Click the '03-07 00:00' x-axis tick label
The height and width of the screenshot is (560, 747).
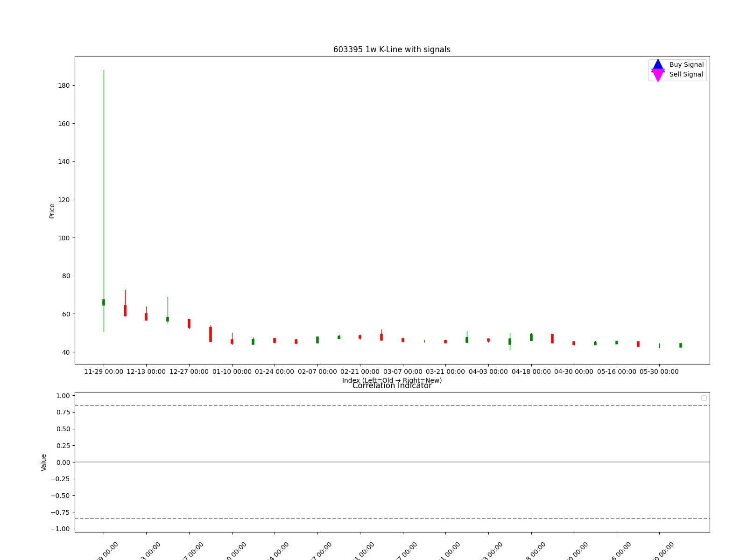click(403, 371)
